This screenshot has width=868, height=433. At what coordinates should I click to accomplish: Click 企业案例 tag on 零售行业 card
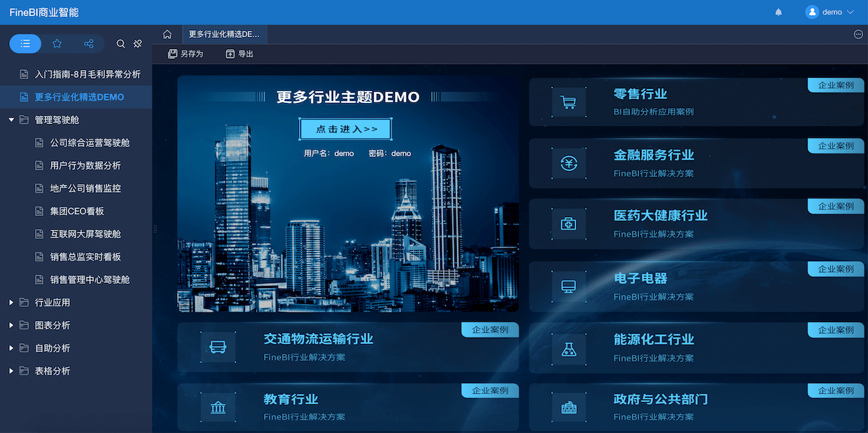point(836,85)
